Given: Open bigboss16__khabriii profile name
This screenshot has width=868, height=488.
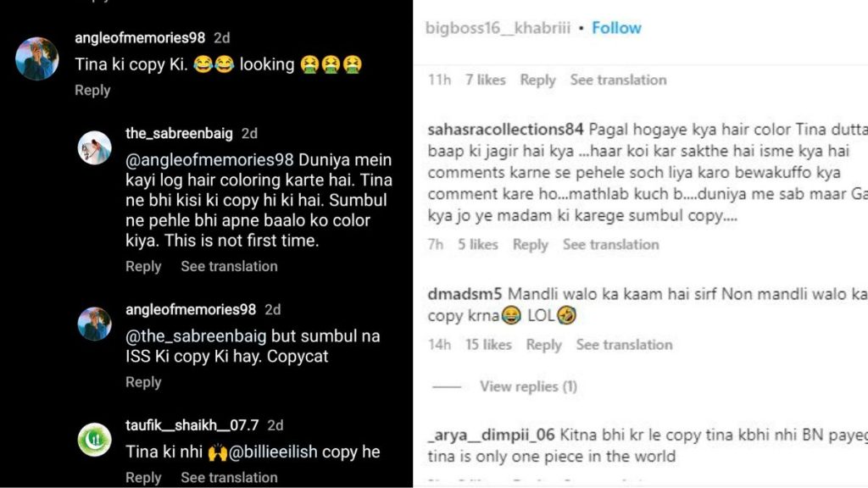Looking at the screenshot, I should pyautogui.click(x=497, y=28).
